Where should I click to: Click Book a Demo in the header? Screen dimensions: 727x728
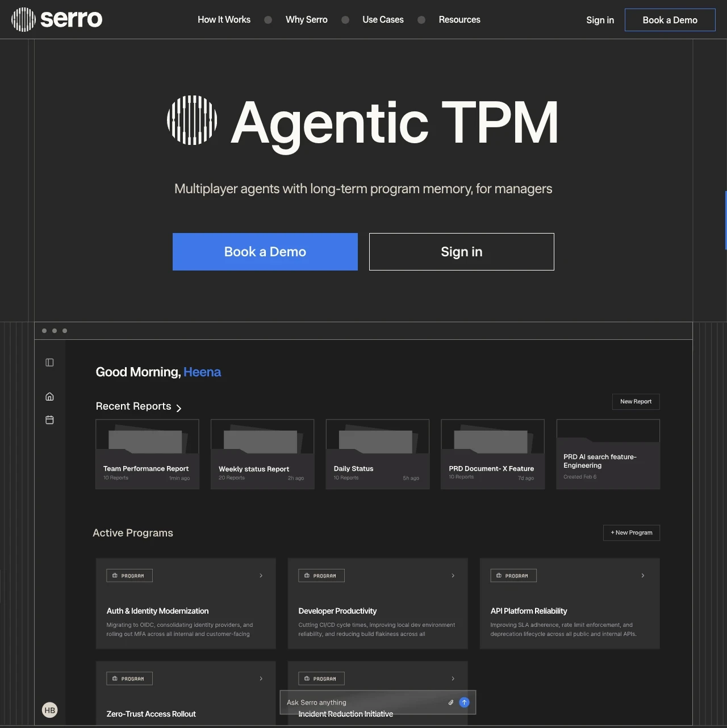(x=670, y=20)
